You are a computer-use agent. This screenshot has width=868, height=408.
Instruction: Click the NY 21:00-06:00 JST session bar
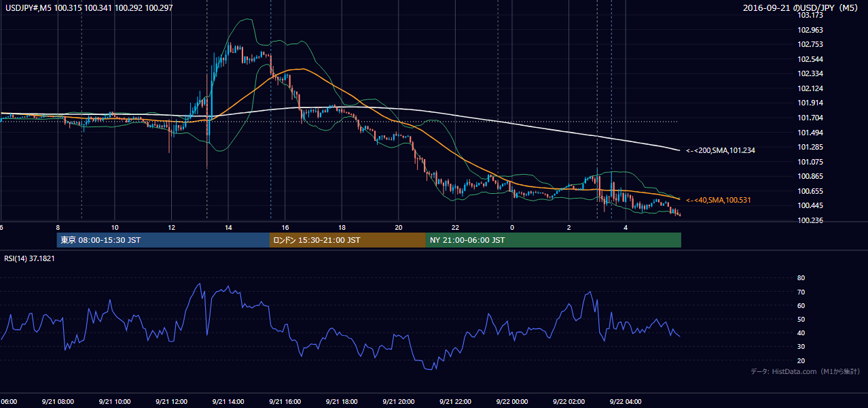[554, 240]
